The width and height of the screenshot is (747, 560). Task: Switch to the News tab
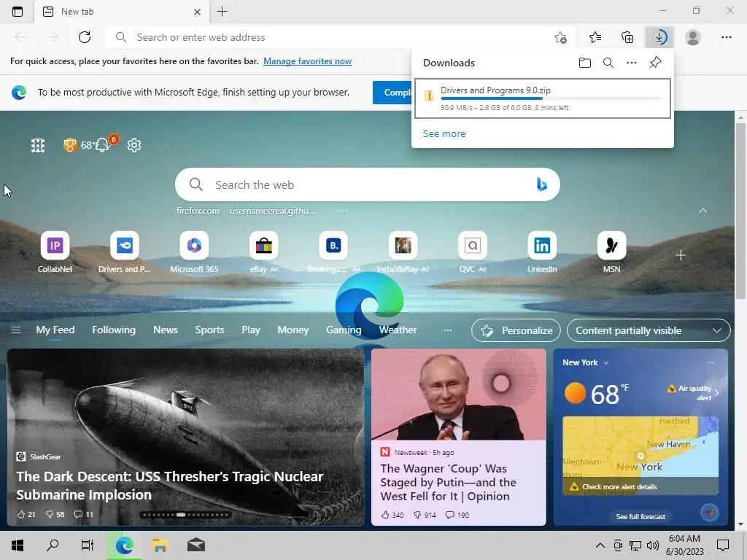coord(166,330)
